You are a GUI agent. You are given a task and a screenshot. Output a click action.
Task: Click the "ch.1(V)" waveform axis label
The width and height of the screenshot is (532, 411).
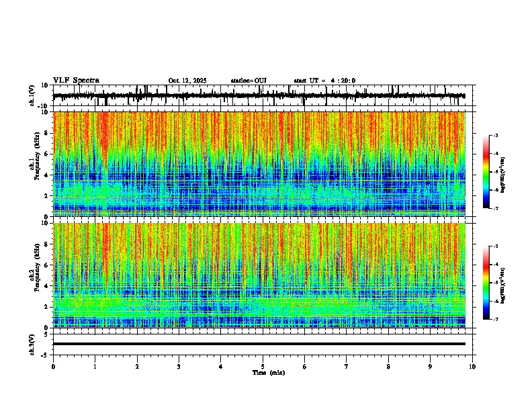(x=32, y=95)
